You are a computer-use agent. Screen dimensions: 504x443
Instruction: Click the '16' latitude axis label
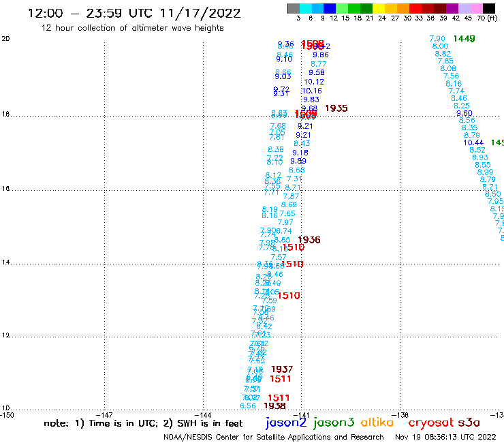coord(5,189)
